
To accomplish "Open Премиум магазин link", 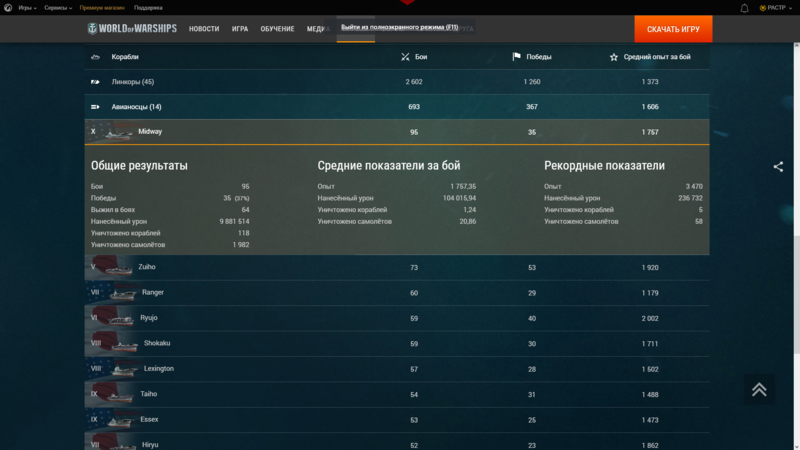I will click(x=102, y=8).
